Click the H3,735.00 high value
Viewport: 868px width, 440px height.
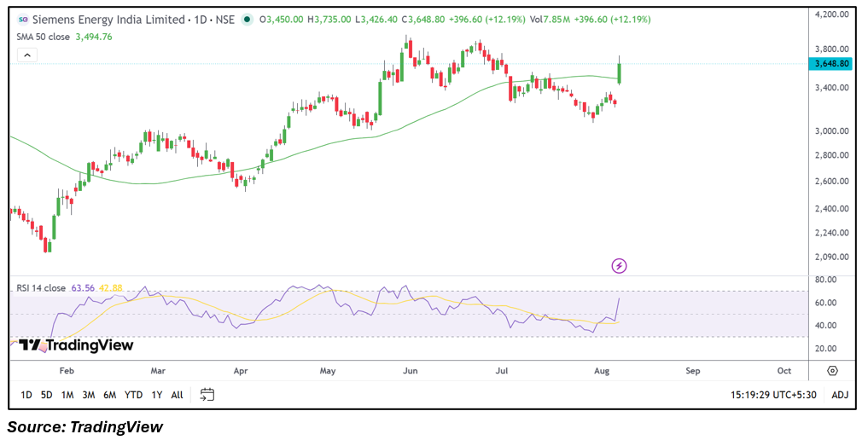click(329, 20)
